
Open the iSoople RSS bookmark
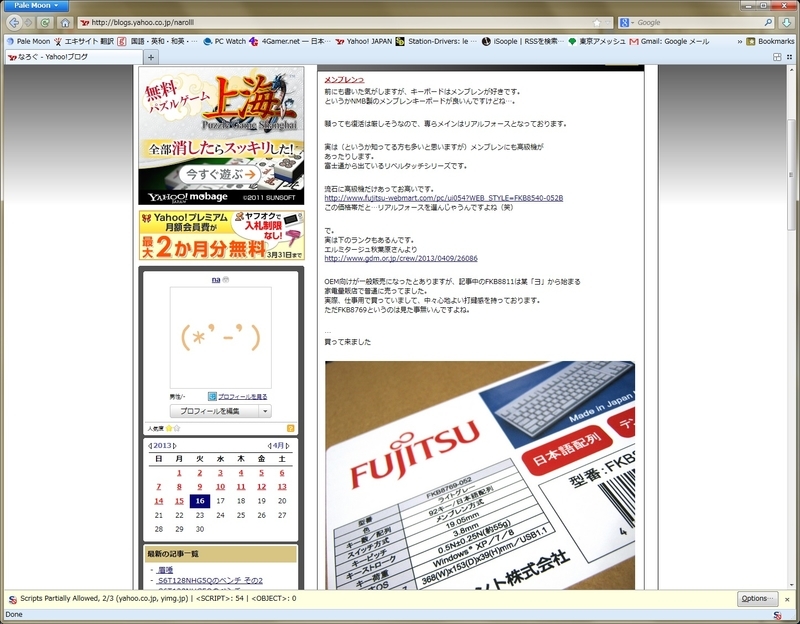523,41
